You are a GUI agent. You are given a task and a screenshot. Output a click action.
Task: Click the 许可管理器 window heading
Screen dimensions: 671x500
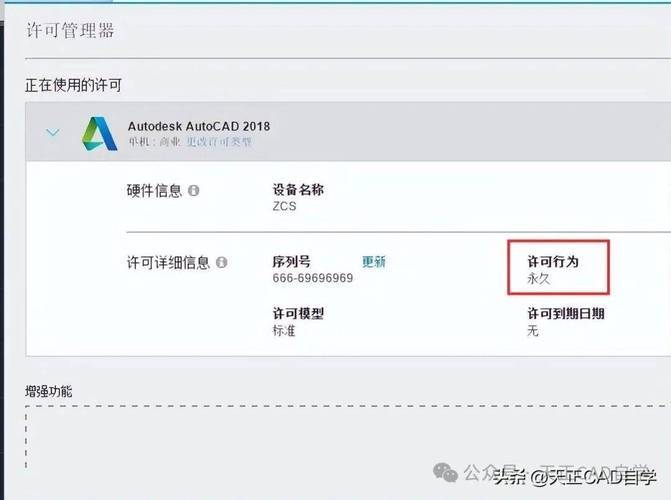pyautogui.click(x=70, y=30)
